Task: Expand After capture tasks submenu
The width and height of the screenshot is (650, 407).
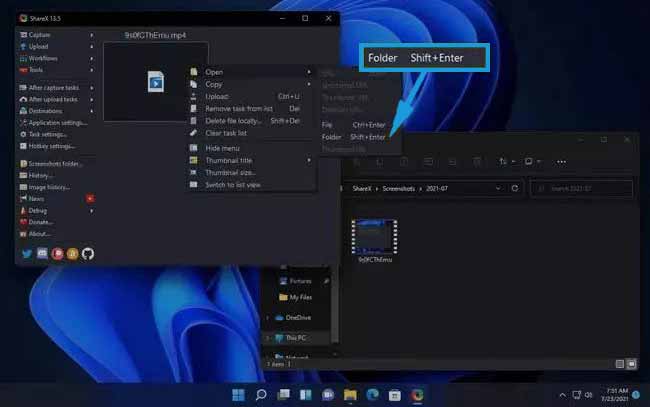Action: point(55,88)
